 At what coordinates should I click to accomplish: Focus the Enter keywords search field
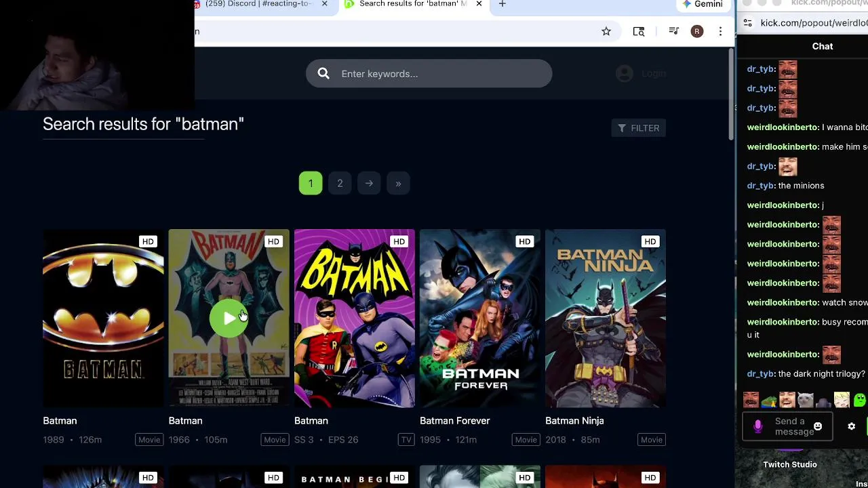429,74
